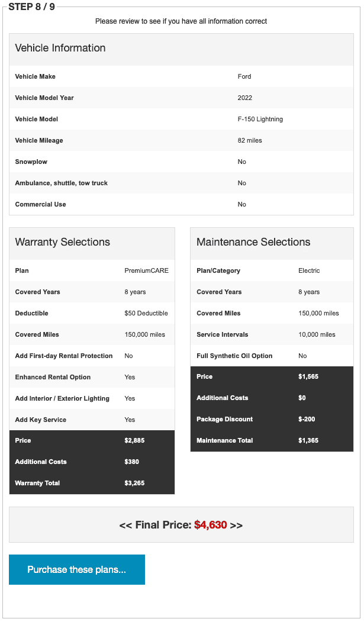Select the PremiumCARE plan value
Image resolution: width=364 pixels, height=622 pixels.
146,271
